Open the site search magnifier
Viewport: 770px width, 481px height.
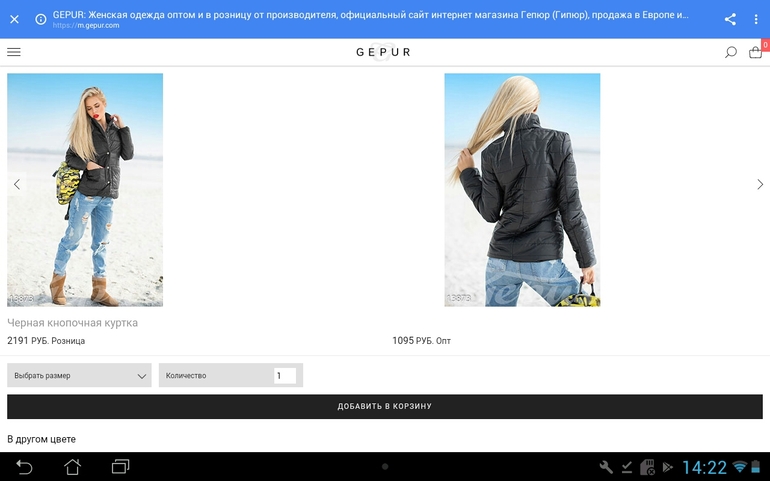click(731, 52)
